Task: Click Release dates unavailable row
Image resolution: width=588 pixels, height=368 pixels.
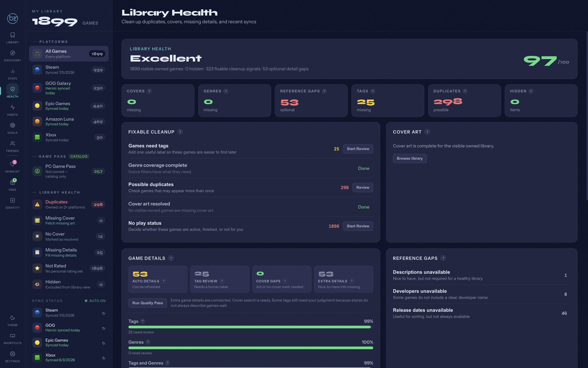Action: coord(482,313)
